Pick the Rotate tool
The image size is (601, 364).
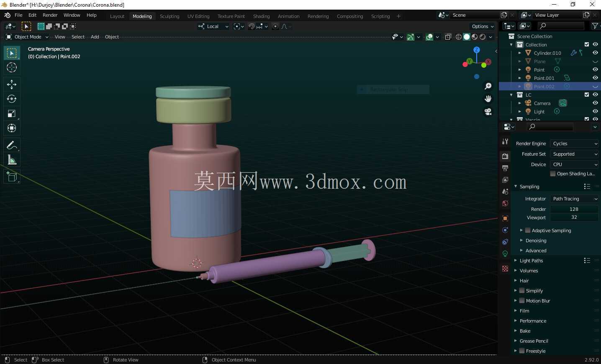click(x=12, y=99)
